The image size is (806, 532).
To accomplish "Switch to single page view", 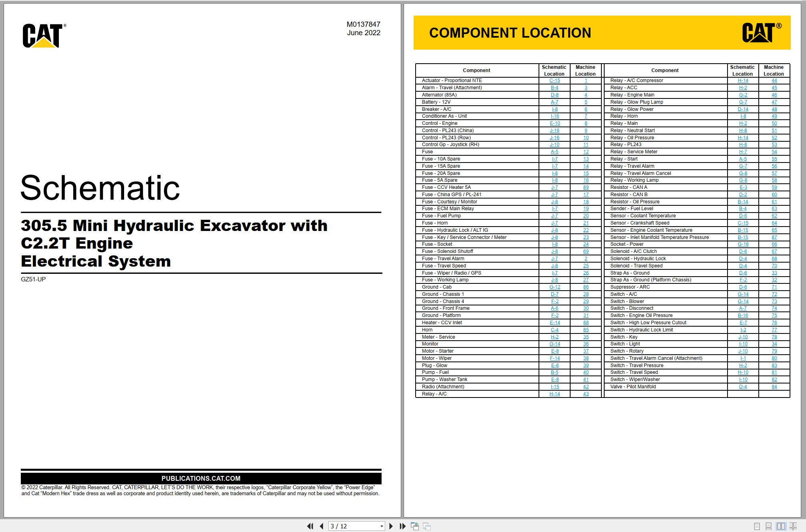I will 757,526.
